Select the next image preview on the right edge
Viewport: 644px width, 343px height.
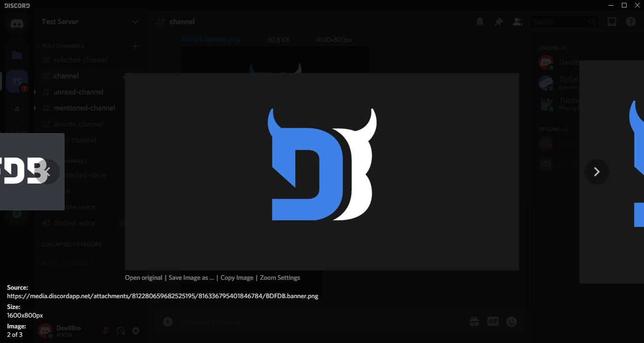coord(611,172)
